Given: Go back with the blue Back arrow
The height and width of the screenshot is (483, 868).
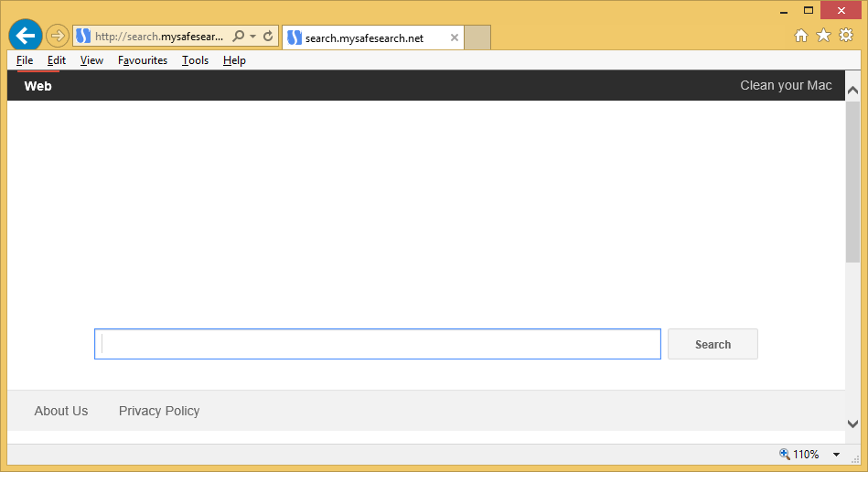Looking at the screenshot, I should (x=26, y=36).
